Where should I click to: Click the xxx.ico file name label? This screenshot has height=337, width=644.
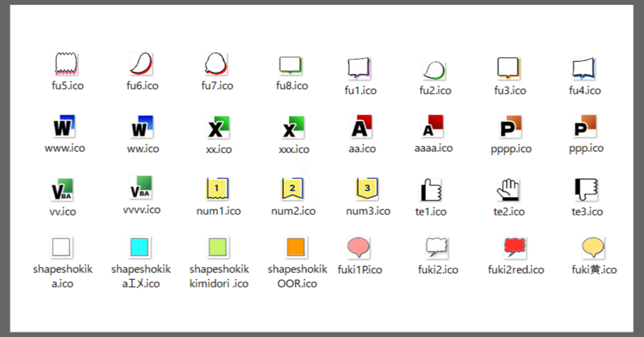[294, 149]
